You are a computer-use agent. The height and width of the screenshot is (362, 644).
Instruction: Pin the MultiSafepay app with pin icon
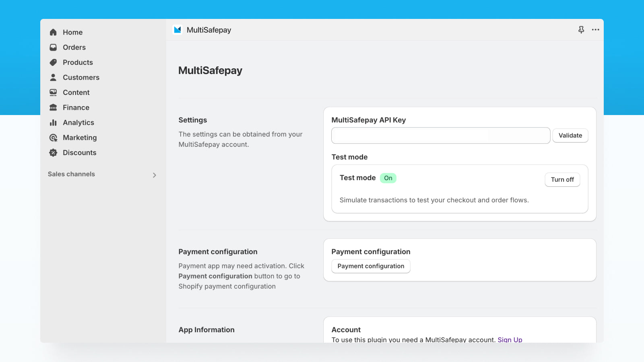coord(581,30)
